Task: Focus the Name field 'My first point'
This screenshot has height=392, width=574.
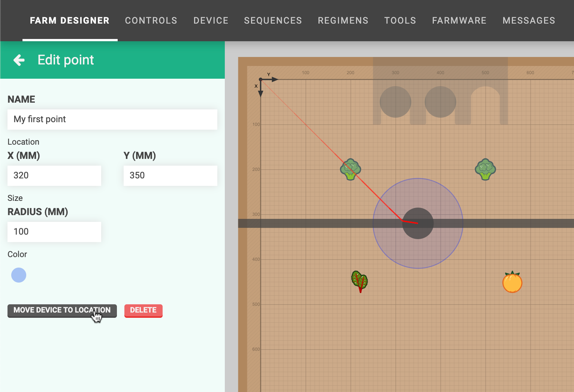Action: [112, 120]
